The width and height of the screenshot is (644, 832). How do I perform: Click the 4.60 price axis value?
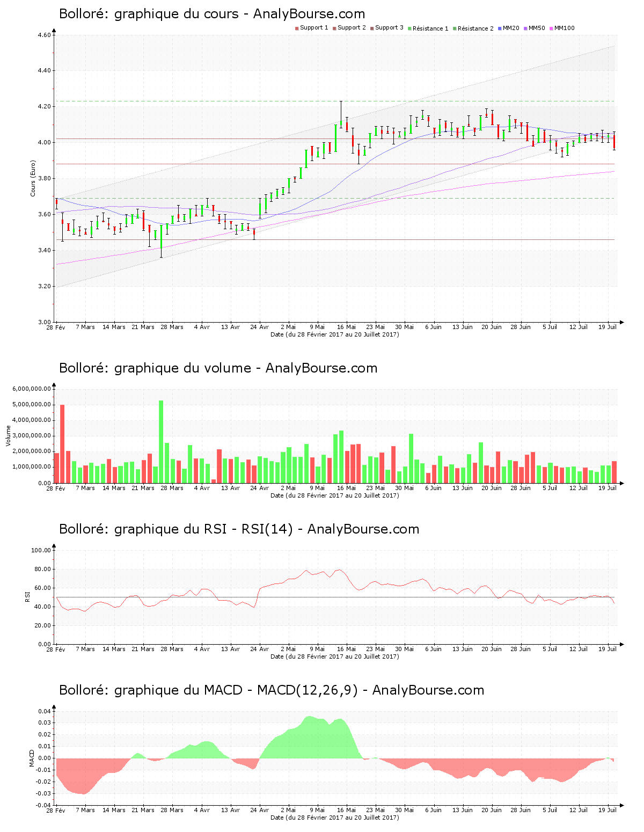[x=45, y=35]
